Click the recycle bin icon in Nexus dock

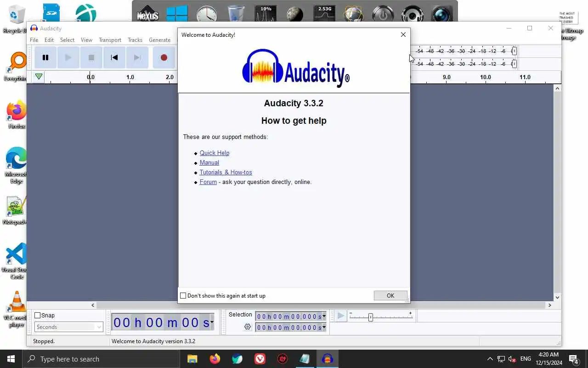click(x=236, y=14)
